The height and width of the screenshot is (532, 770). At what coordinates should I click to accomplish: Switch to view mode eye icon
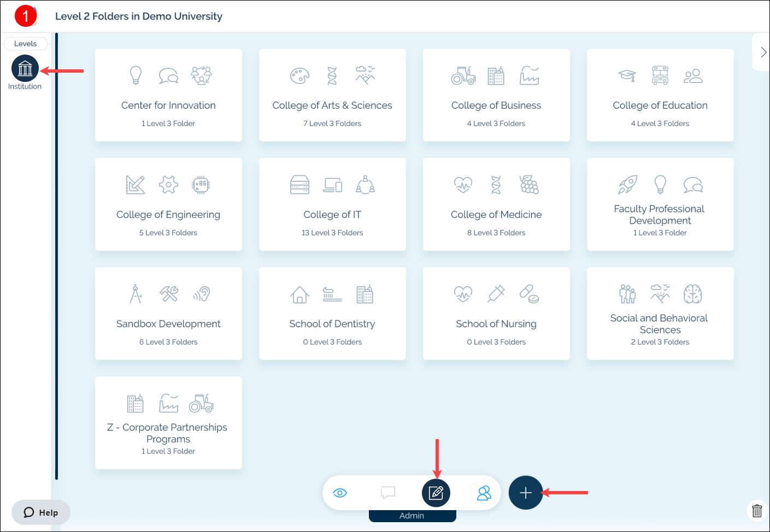pos(340,493)
